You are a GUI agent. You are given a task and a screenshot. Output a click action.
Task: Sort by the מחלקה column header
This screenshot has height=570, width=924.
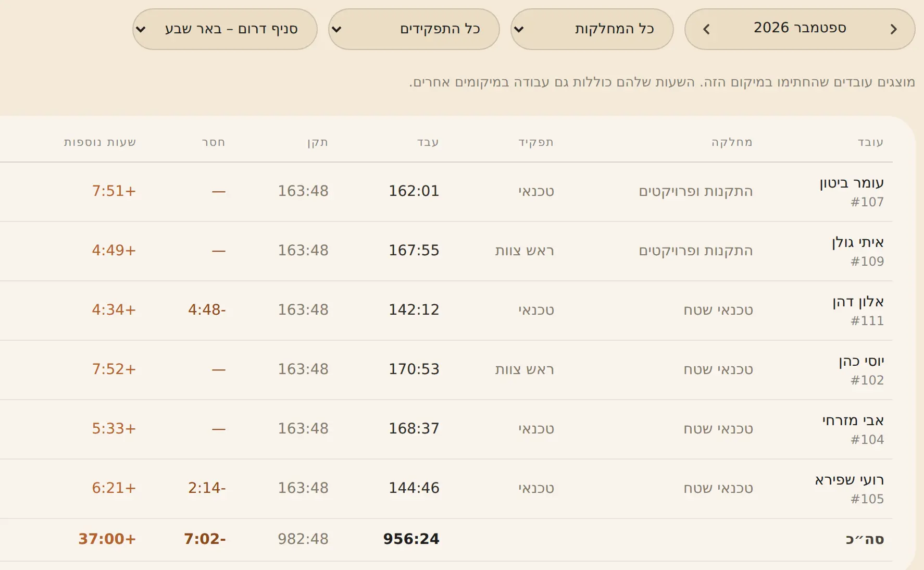(732, 142)
